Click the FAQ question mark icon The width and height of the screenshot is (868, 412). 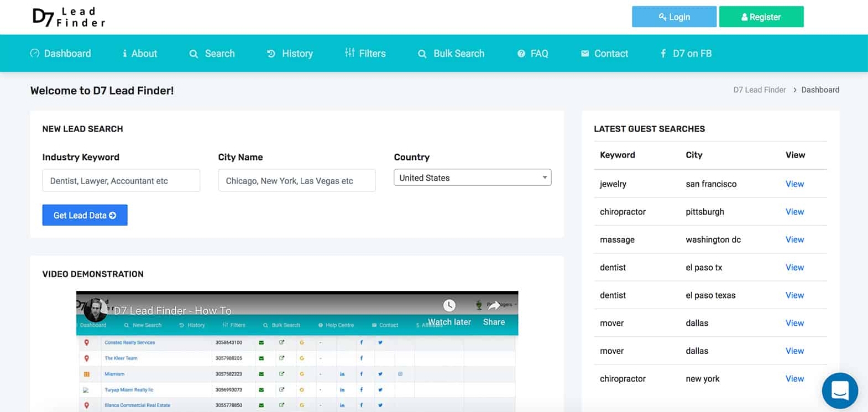tap(521, 54)
